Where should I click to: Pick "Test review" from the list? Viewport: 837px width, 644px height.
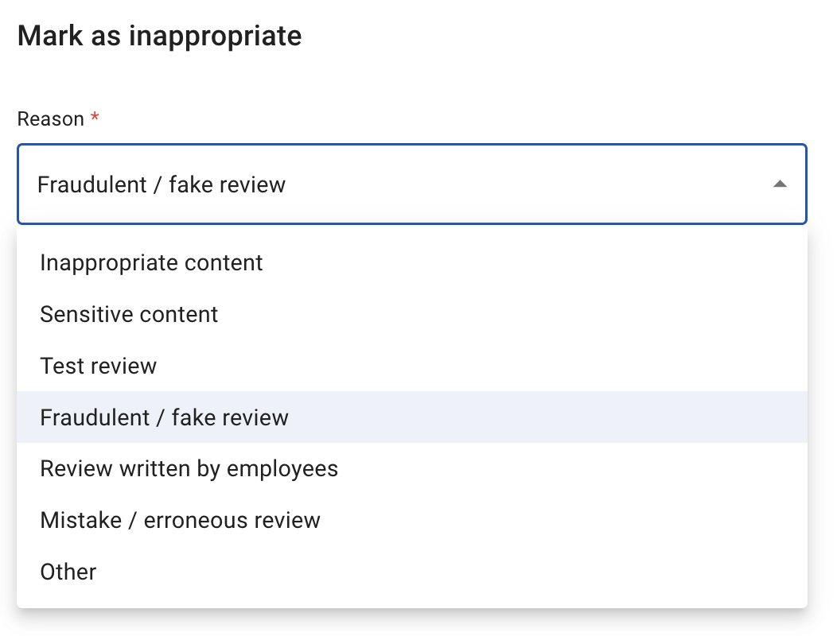pyautogui.click(x=411, y=366)
